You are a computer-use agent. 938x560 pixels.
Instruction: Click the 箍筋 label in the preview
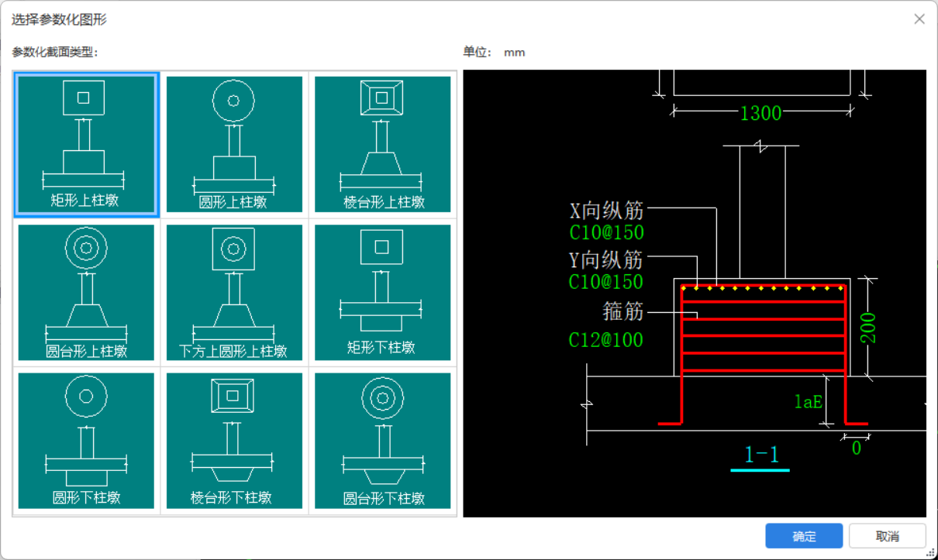(x=624, y=311)
